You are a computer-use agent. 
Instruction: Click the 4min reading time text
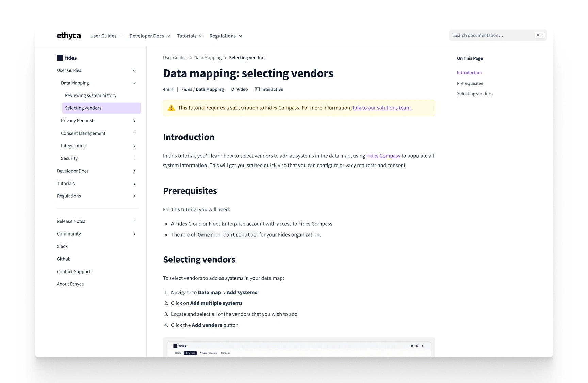pos(168,89)
